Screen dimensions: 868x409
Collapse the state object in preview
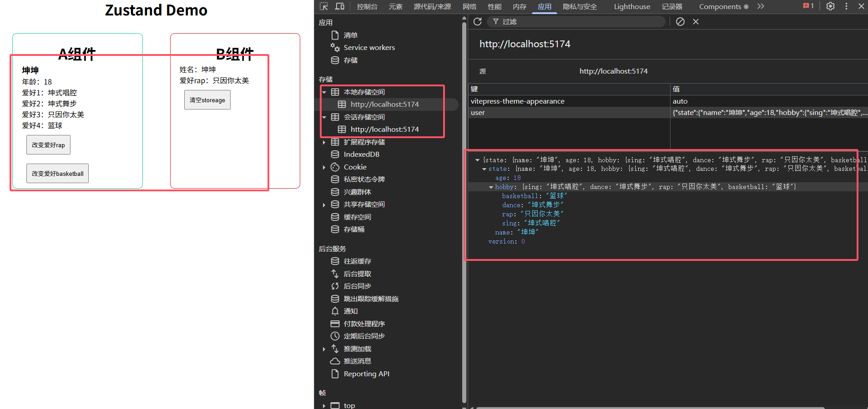484,169
